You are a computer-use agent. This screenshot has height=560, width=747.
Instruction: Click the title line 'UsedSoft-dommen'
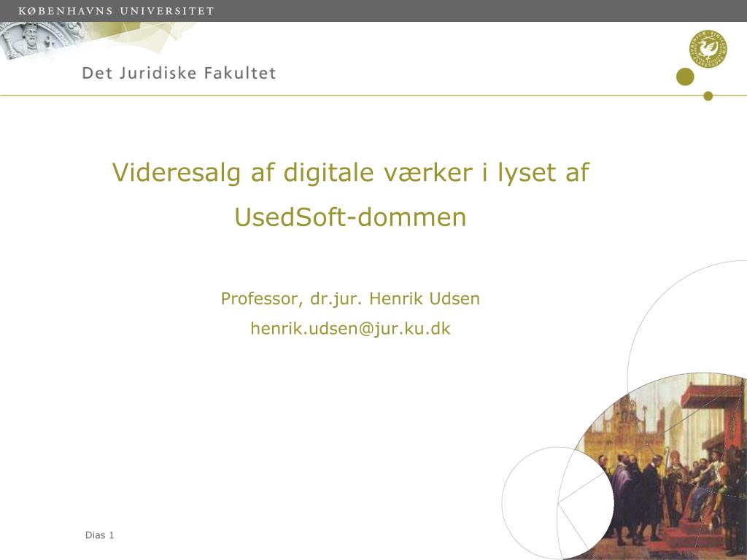click(x=350, y=217)
